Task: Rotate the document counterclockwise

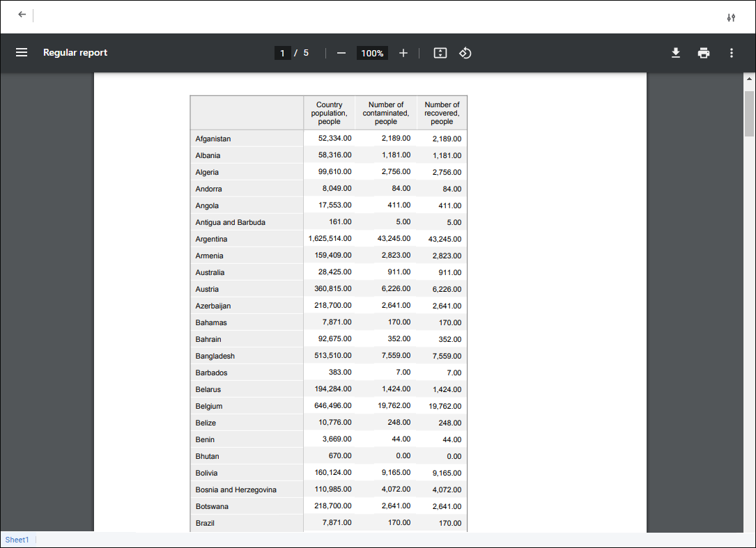Action: [x=465, y=54]
